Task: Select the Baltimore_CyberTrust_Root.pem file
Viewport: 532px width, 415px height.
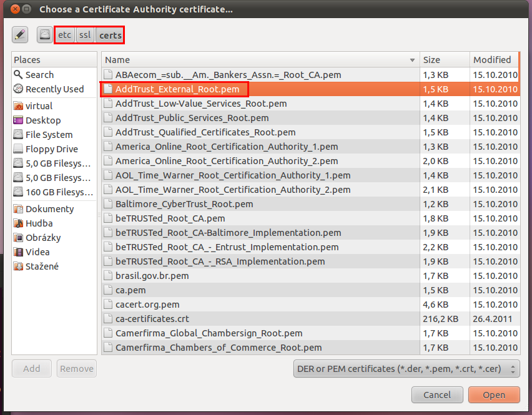Action: (x=184, y=204)
